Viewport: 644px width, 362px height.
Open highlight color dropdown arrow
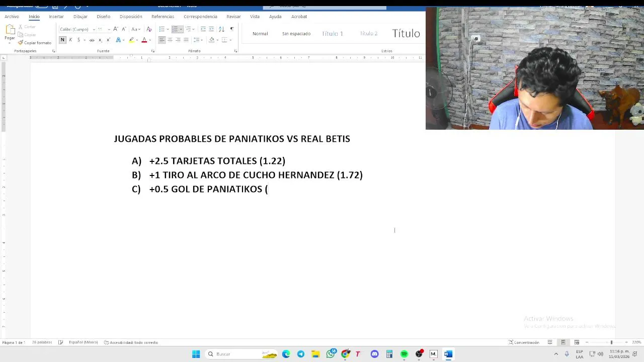pyautogui.click(x=137, y=40)
